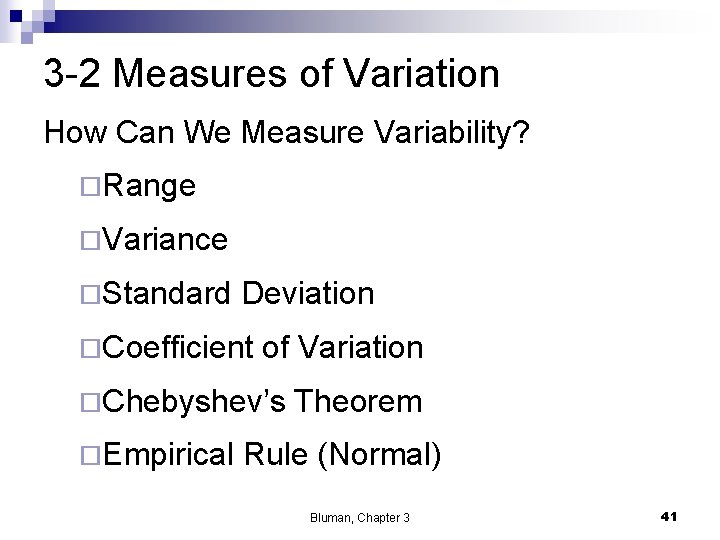720x540 pixels.
Task: Select the Range list item text
Action: 149,187
